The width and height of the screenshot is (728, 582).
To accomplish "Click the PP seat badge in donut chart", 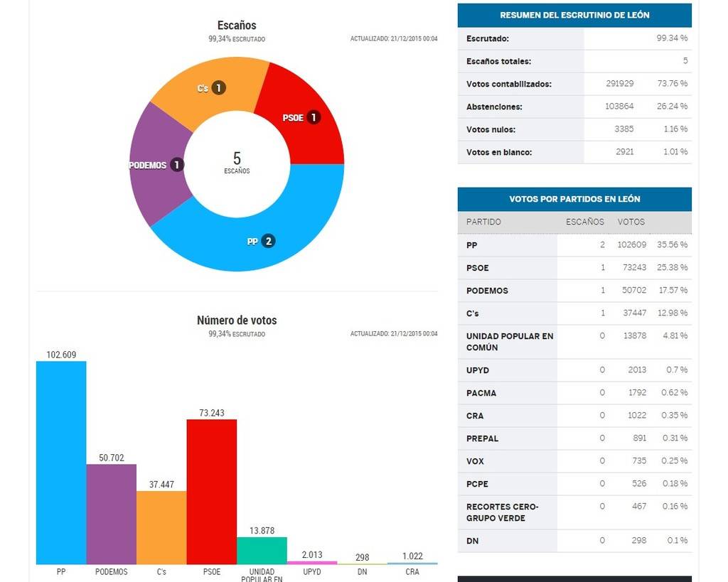I will pos(268,241).
